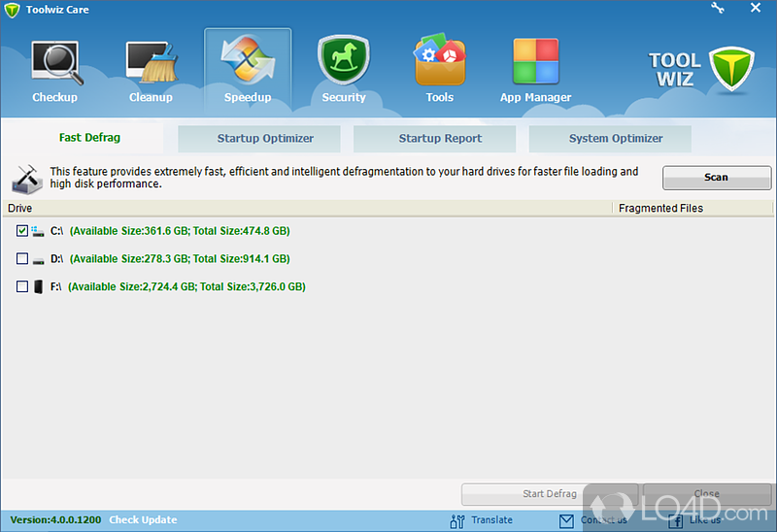The height and width of the screenshot is (532, 777).
Task: Open the Checkup module
Action: click(55, 71)
